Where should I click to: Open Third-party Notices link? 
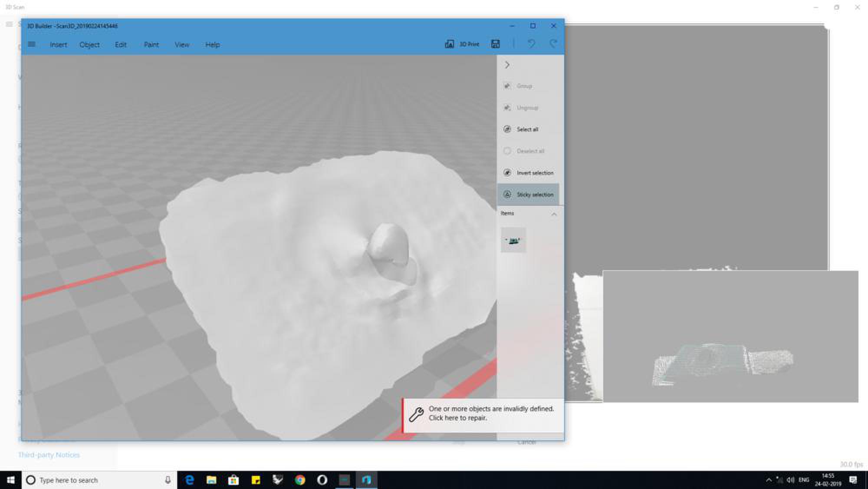click(x=49, y=455)
